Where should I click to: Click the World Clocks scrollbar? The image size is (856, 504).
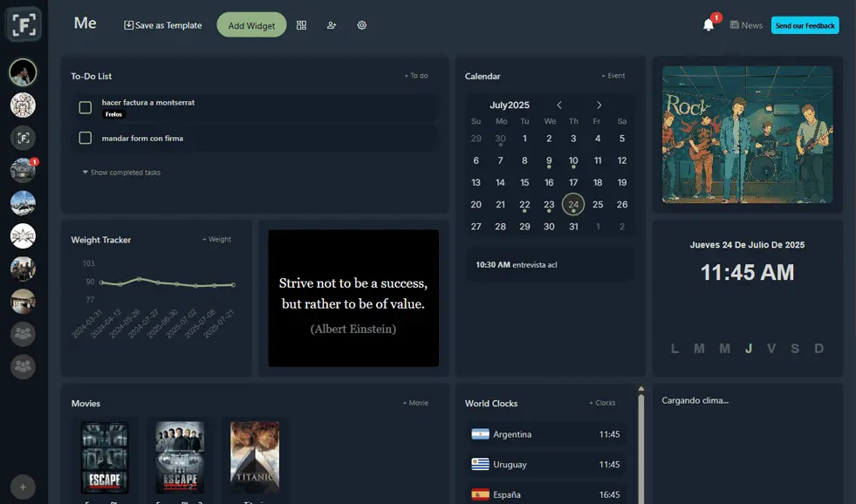pyautogui.click(x=640, y=449)
